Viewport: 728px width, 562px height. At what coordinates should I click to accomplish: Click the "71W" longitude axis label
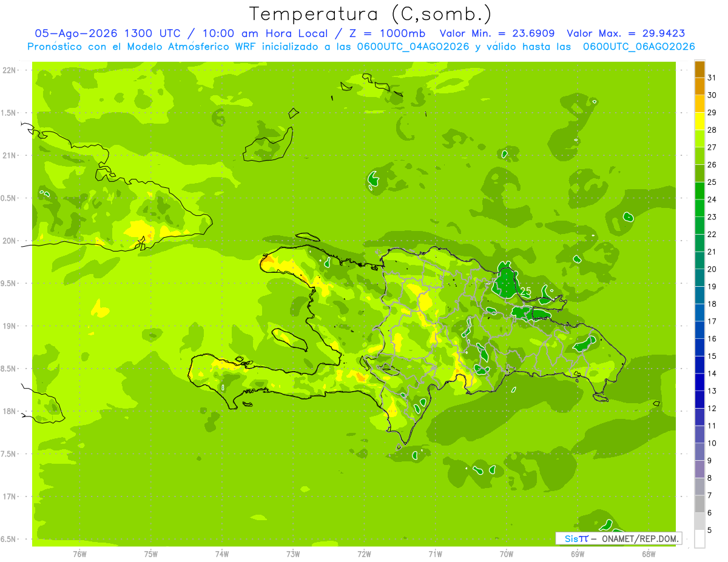click(435, 554)
